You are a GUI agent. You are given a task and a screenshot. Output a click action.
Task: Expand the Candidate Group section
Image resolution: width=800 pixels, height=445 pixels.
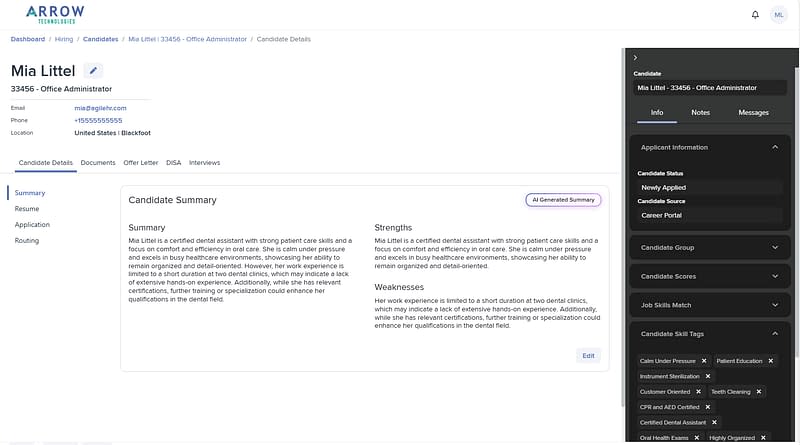click(775, 247)
